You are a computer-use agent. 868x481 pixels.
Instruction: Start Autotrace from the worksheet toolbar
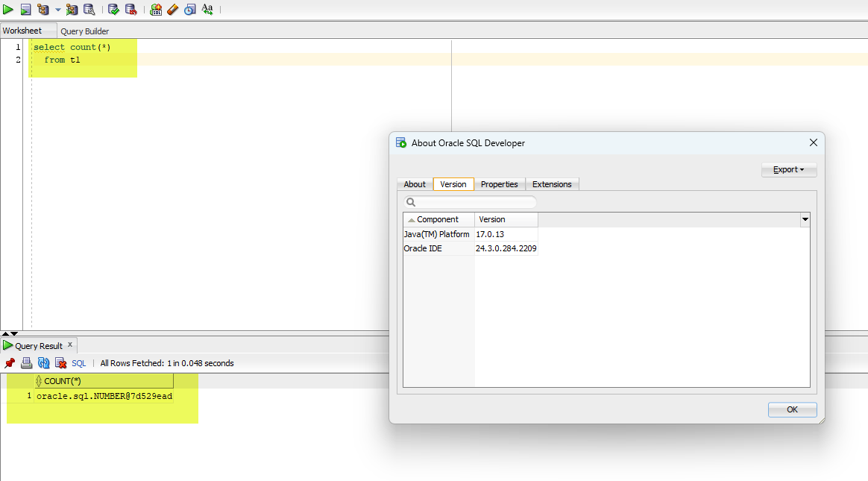72,10
